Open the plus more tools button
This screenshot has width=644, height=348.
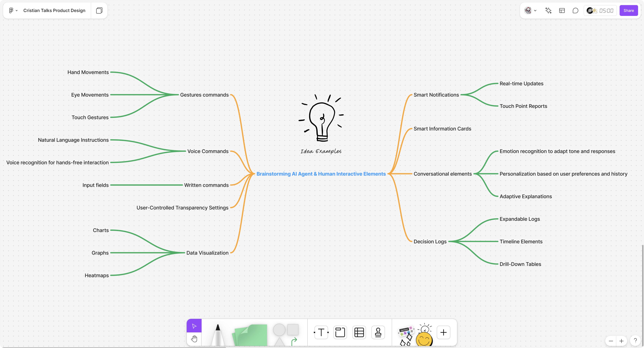[x=443, y=332]
